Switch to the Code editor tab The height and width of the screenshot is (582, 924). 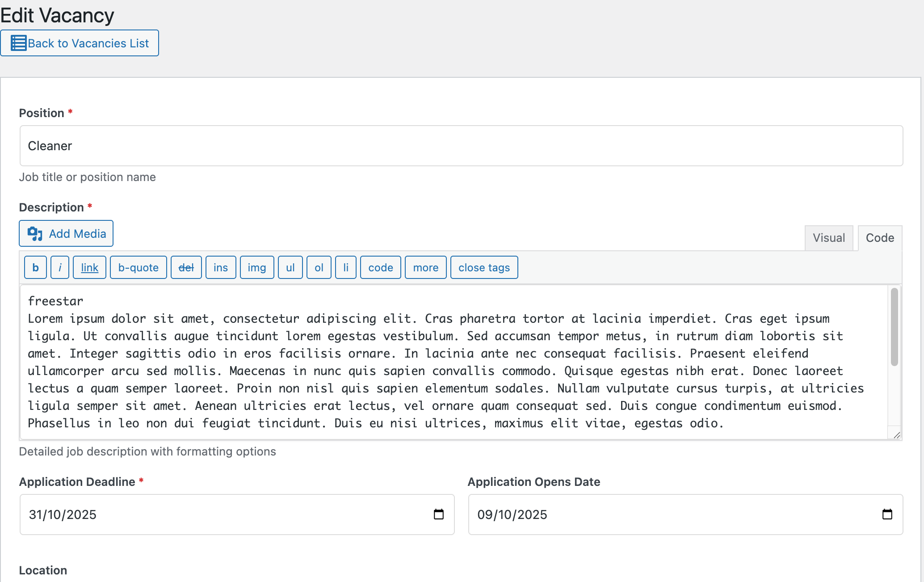[879, 238]
